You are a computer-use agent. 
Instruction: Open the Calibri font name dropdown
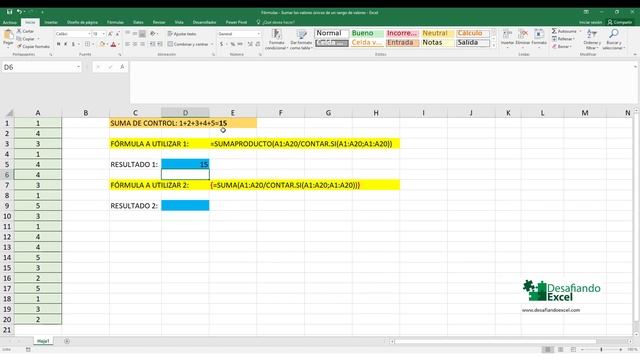click(x=89, y=34)
